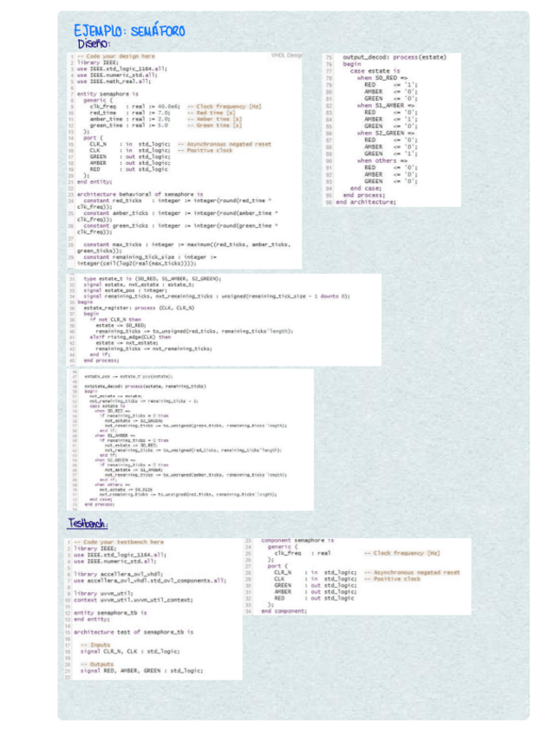The image size is (560, 735).
Task: Click the 'VHDL Design' label in the code panel
Action: (286, 55)
